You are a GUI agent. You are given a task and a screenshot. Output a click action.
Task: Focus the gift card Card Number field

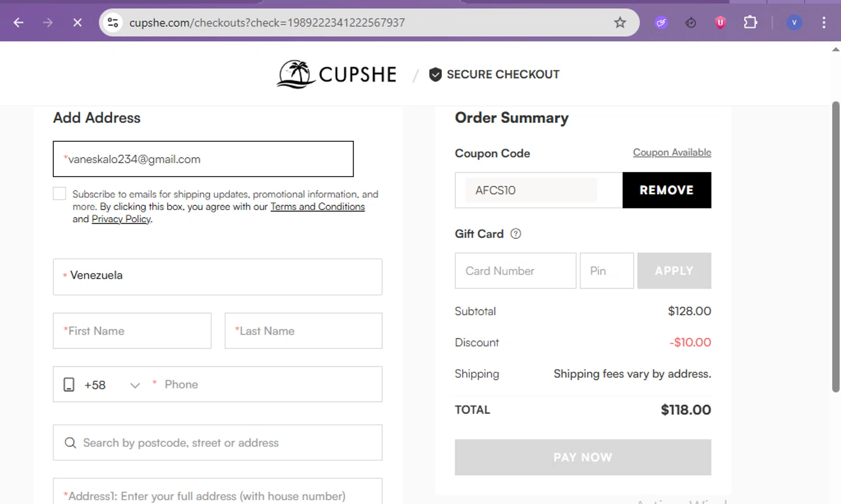coord(515,271)
